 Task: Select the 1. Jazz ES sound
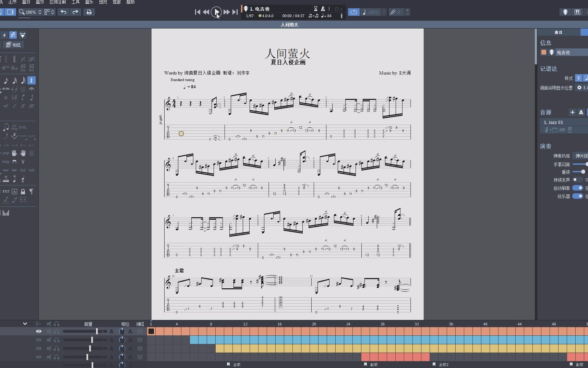564,122
